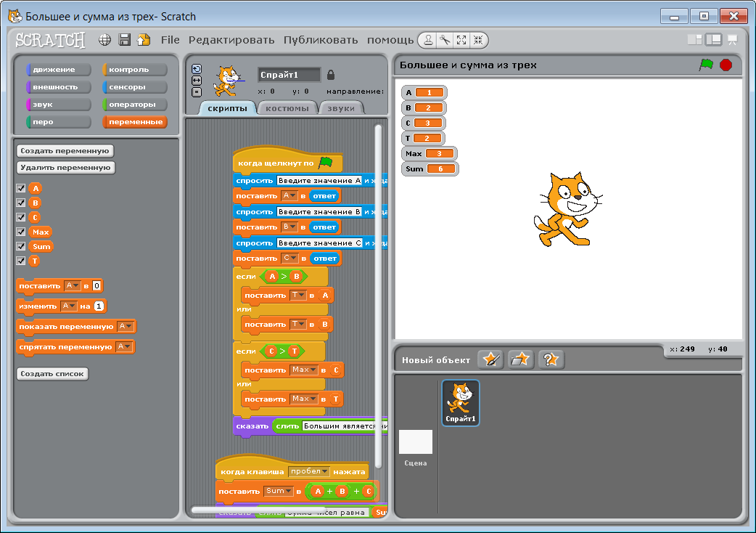Click the scripts area vertical scrollbar
This screenshot has height=533, width=756.
[379, 296]
